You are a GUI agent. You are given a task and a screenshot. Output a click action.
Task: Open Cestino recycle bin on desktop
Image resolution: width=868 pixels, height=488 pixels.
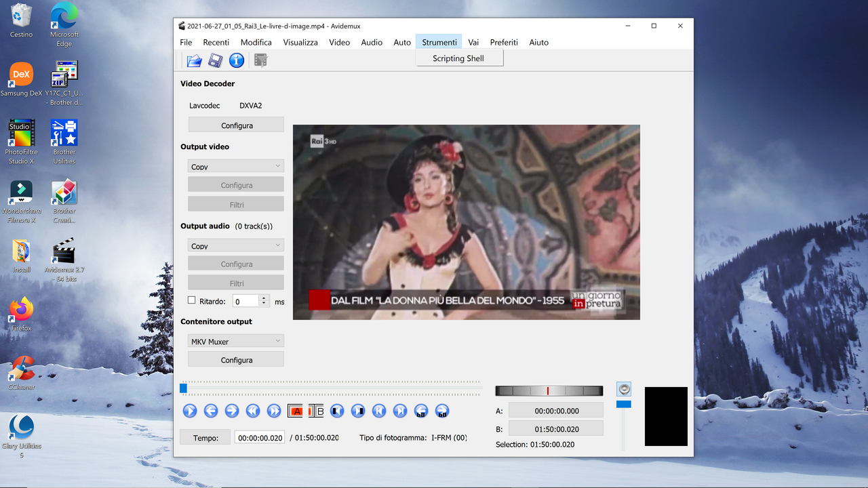(21, 21)
